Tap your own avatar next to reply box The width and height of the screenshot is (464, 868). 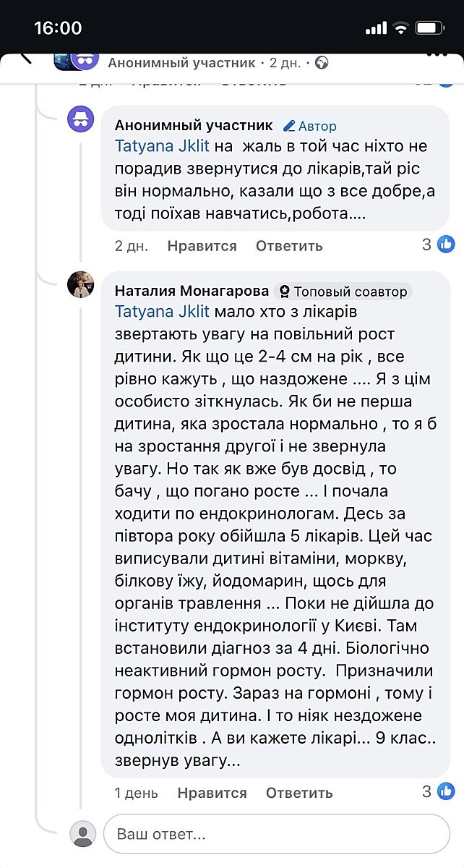82,834
